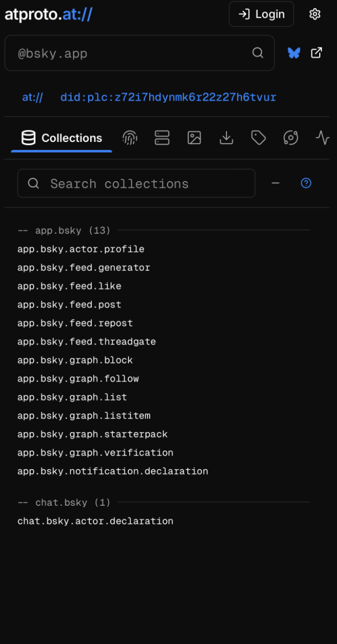Select the server stack tab icon
The width and height of the screenshot is (337, 644).
pos(162,138)
